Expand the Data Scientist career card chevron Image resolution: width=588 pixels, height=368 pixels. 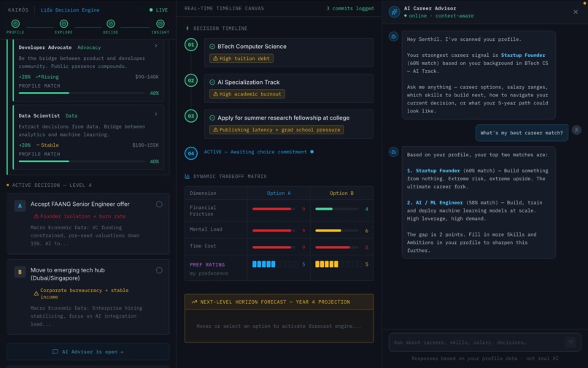[156, 114]
